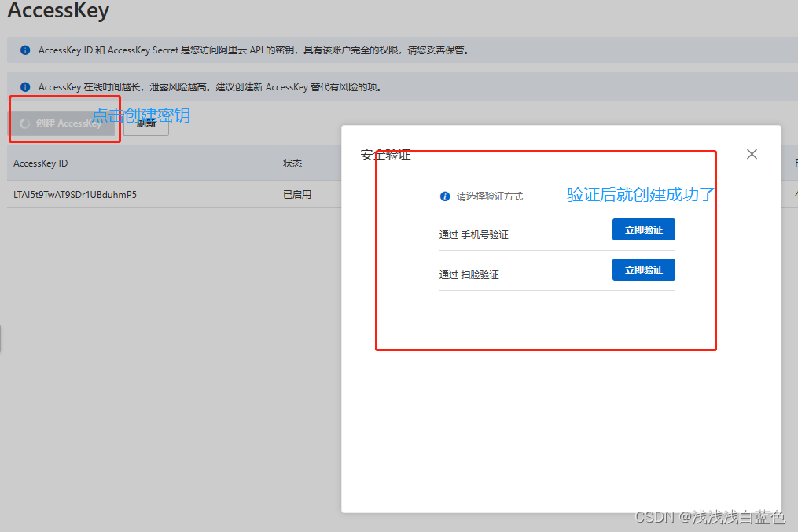Viewport: 798px width, 532px height.
Task: Expand the collapsed handle on left edge
Action: coord(1,339)
